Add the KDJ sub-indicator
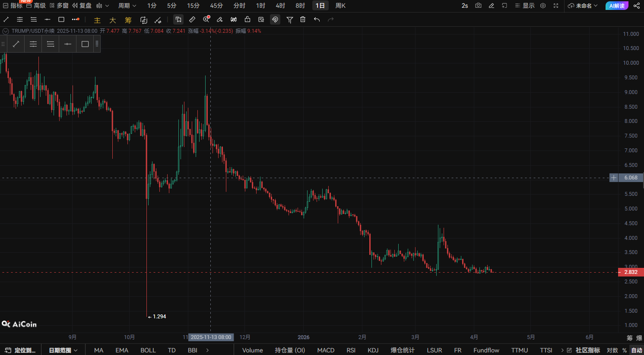The height and width of the screenshot is (355, 644). (x=373, y=350)
